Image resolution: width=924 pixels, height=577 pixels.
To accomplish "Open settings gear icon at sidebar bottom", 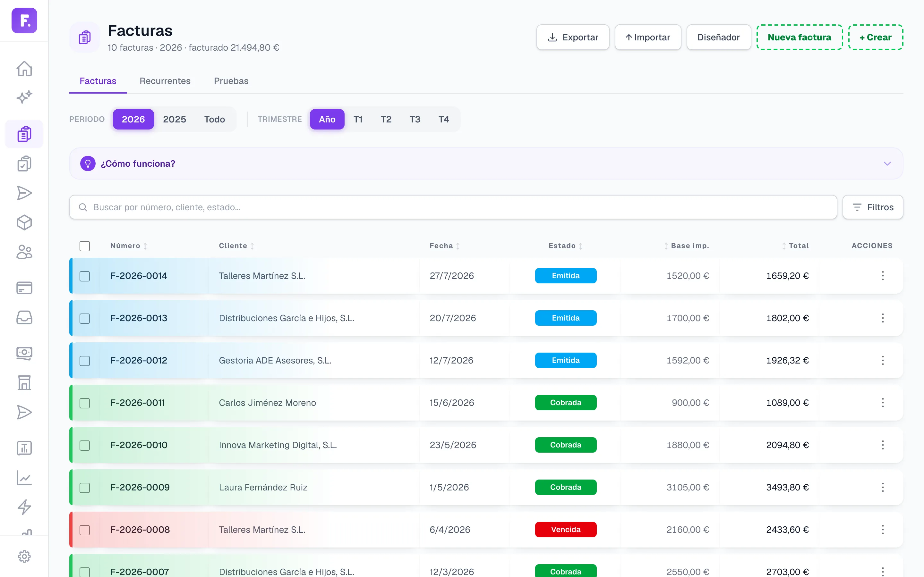I will [24, 556].
